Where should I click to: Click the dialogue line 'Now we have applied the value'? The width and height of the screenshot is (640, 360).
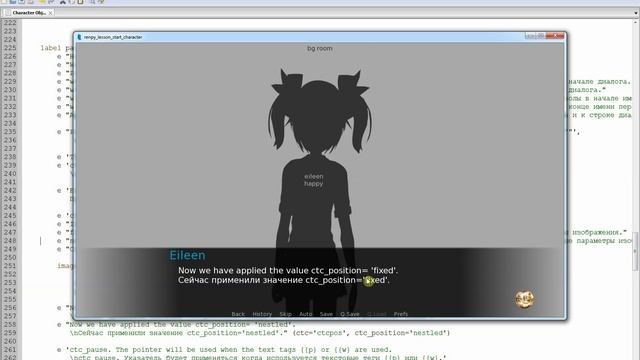[x=288, y=270]
